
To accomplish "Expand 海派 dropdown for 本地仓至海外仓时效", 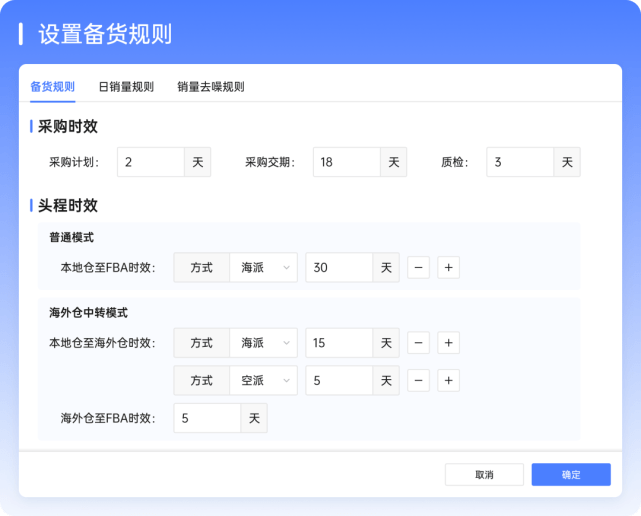I will click(263, 343).
